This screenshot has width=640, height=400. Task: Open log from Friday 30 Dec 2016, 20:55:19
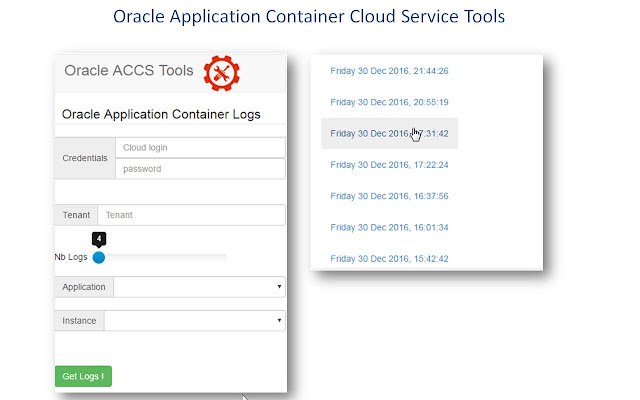coord(389,102)
